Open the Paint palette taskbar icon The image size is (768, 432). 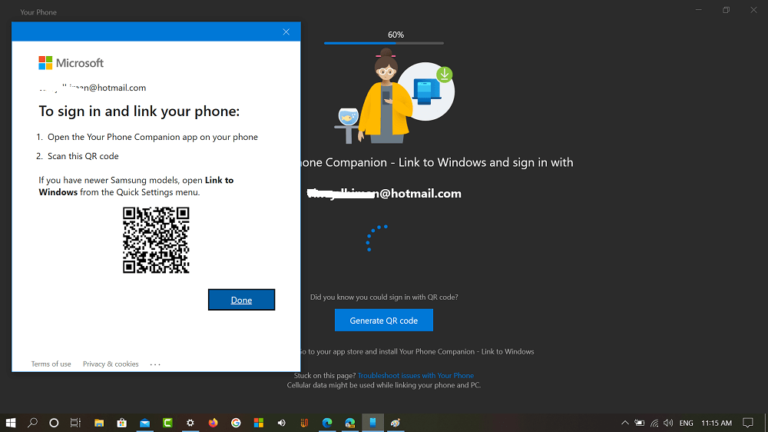[395, 423]
